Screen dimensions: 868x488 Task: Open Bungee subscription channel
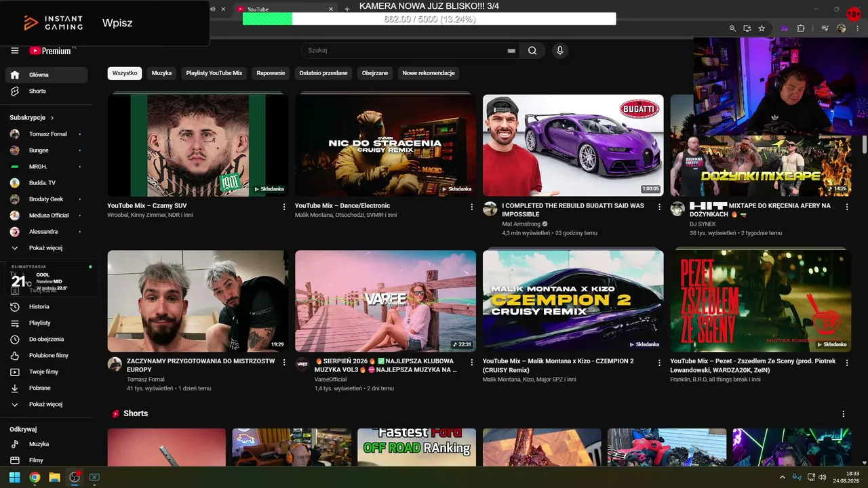[x=46, y=150]
